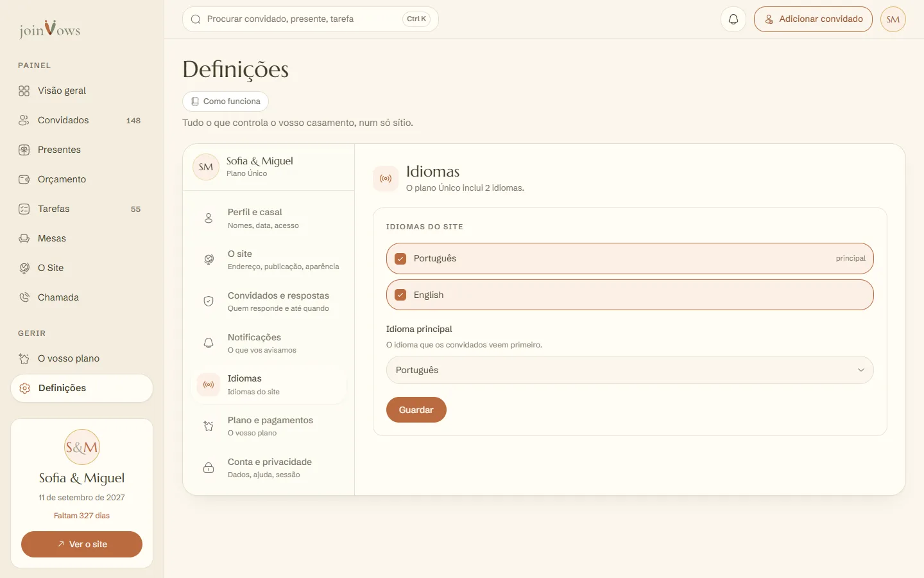Click the O Site globe icon in sidebar
Screen dimensions: 924x578
24,268
